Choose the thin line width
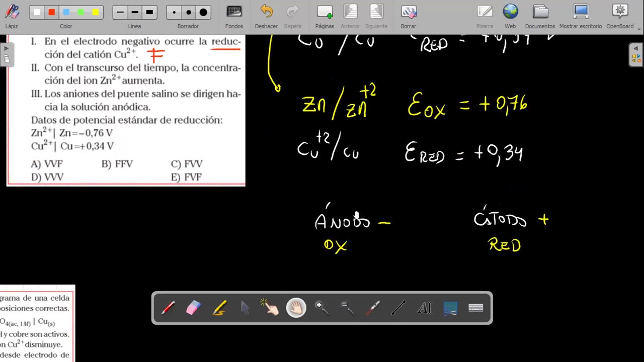The height and width of the screenshot is (362, 644). point(120,12)
